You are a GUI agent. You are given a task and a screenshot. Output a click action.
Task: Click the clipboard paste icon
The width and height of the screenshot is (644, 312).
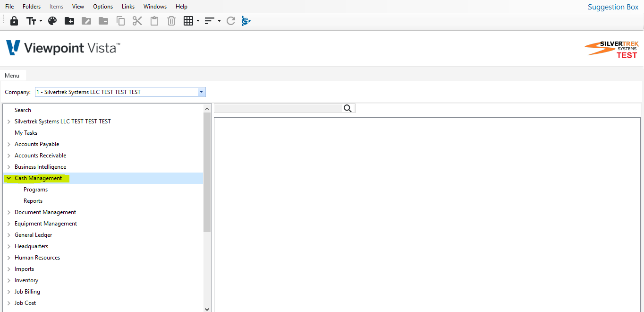154,21
